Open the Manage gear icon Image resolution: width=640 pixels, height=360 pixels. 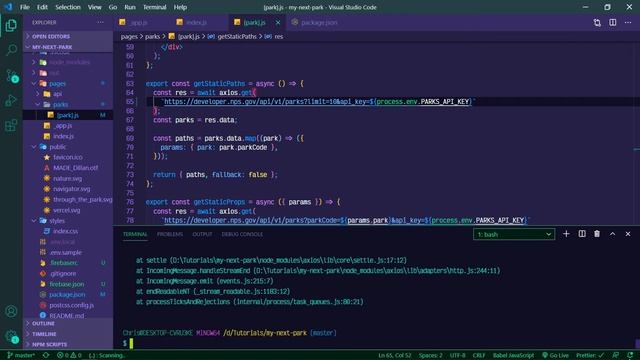pyautogui.click(x=11, y=336)
